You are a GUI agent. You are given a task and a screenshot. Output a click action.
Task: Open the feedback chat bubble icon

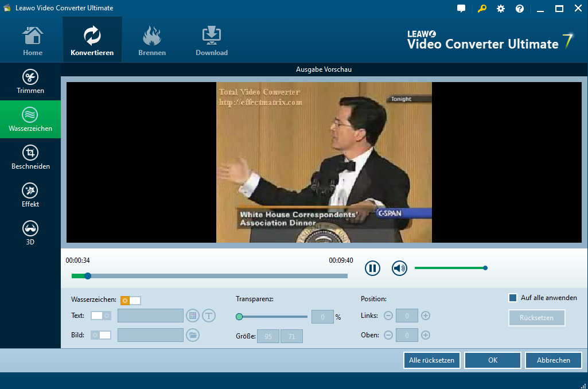coord(461,9)
